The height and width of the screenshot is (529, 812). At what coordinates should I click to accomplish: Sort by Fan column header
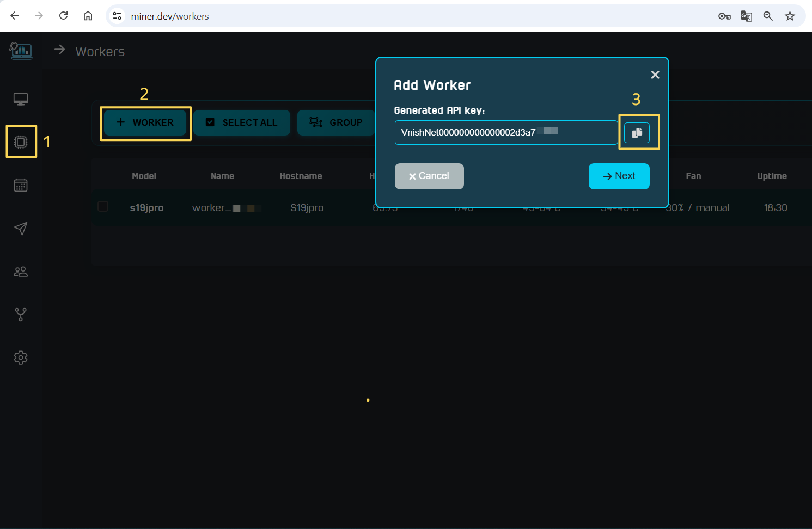tap(693, 176)
